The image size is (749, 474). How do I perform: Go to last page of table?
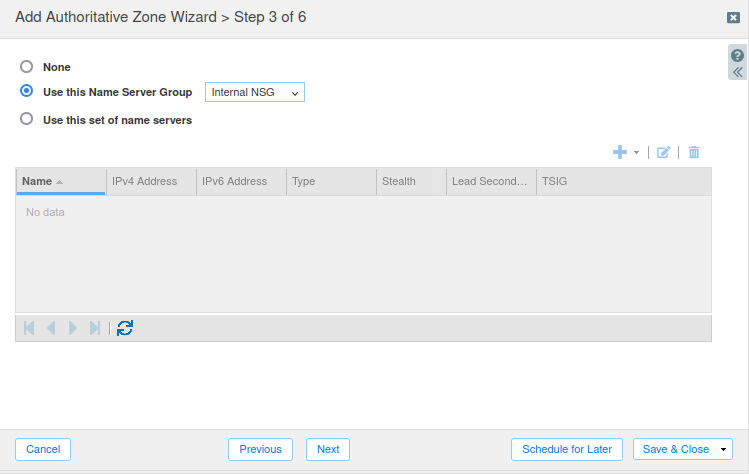click(x=95, y=328)
